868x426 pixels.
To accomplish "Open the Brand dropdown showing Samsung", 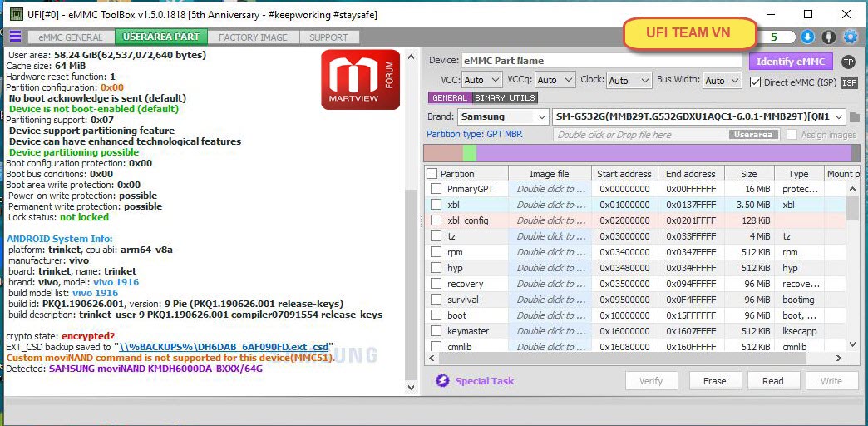I will 503,116.
